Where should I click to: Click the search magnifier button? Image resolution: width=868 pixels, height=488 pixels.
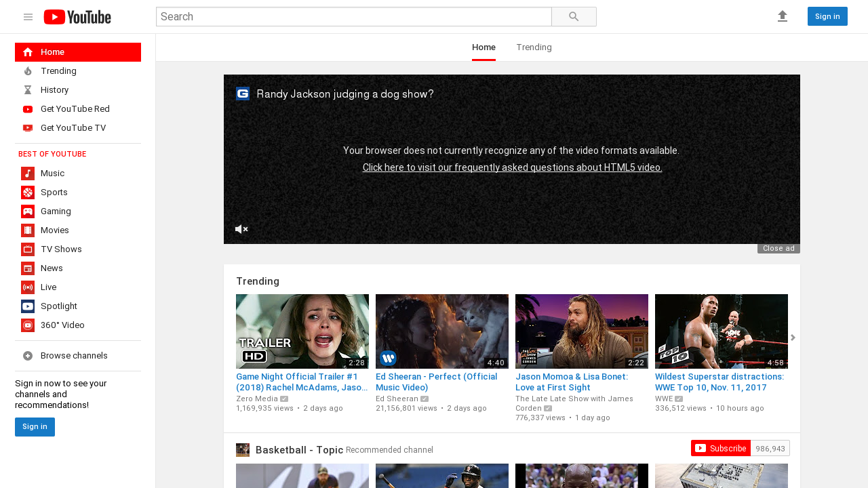point(574,17)
